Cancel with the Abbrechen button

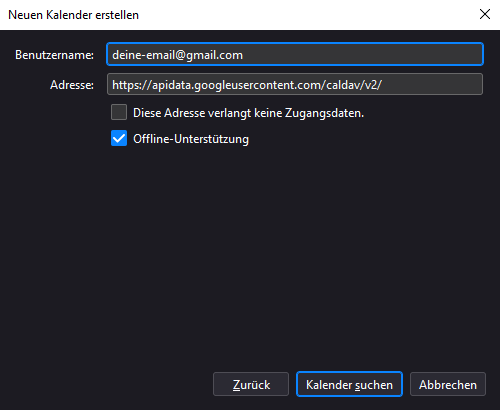tap(448, 384)
